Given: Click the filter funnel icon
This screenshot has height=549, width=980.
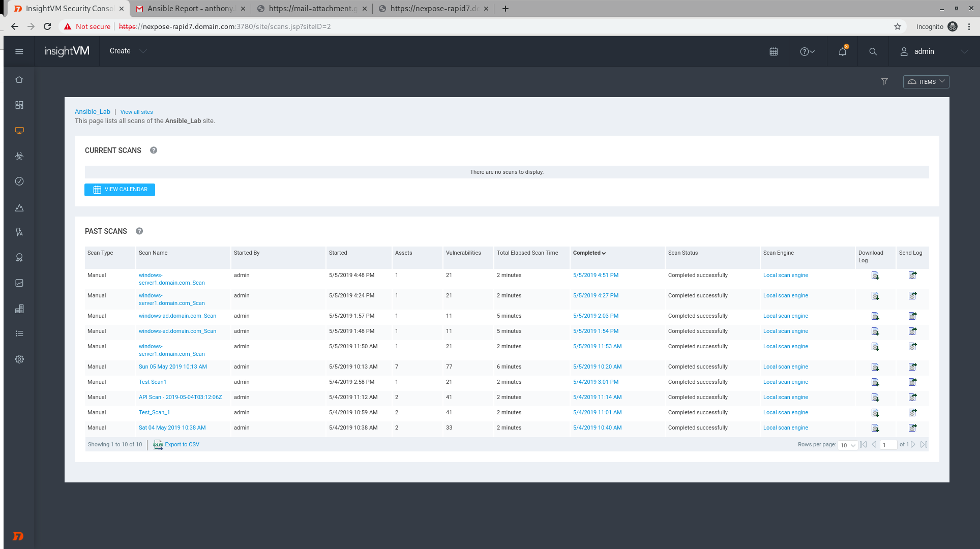Looking at the screenshot, I should tap(884, 81).
